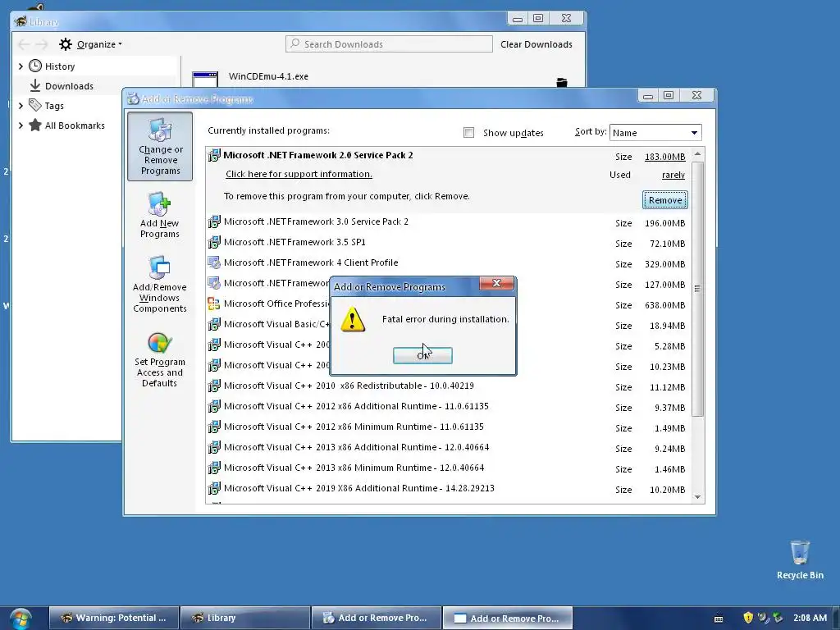
Task: Open the Recycle Bin desktop icon
Action: pyautogui.click(x=800, y=559)
